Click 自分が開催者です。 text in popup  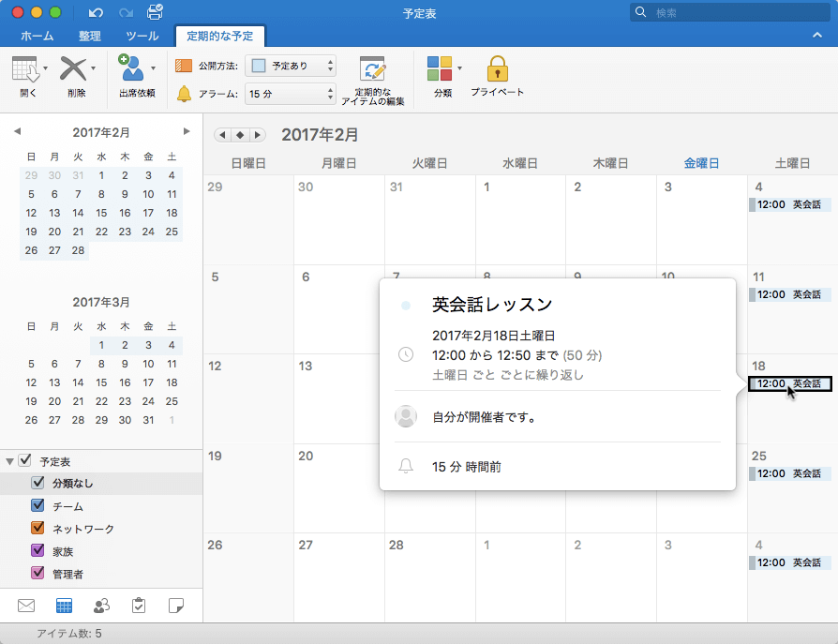tap(485, 417)
